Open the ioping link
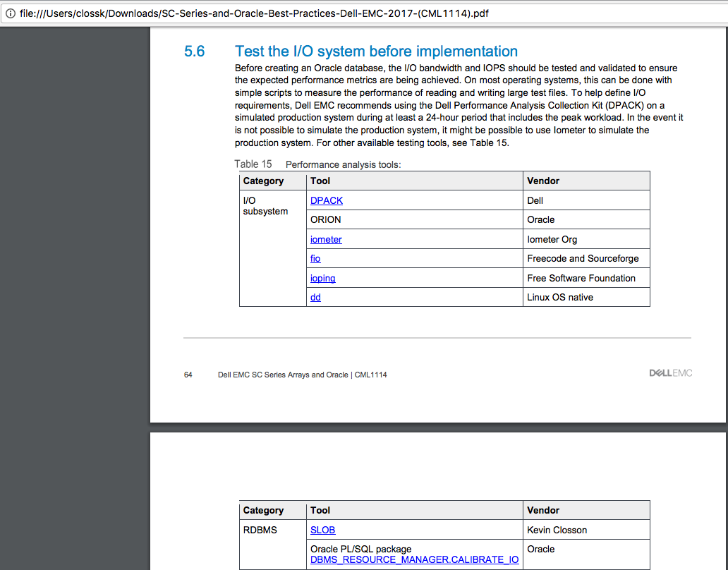 pos(322,278)
